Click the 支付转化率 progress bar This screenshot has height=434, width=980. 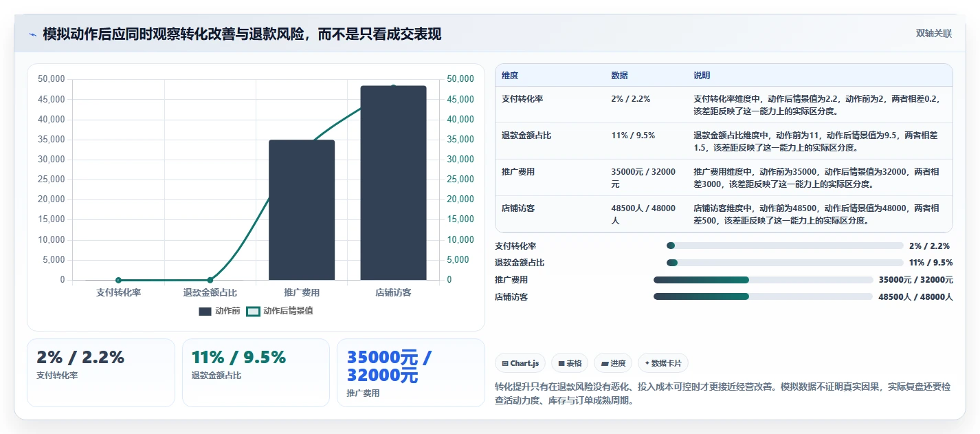pyautogui.click(x=785, y=246)
